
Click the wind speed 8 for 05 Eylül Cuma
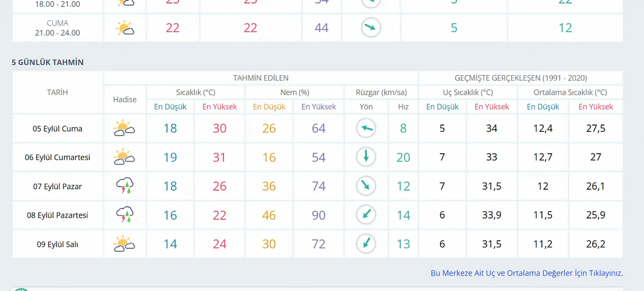(x=403, y=128)
